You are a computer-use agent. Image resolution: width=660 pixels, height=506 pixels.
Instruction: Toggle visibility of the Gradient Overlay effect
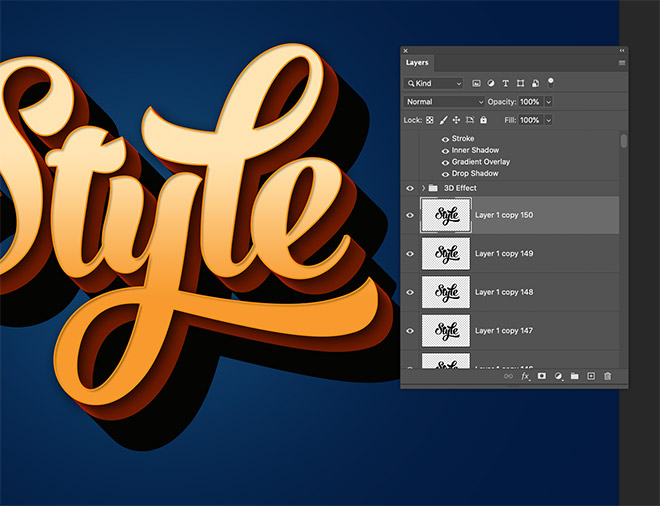[445, 162]
